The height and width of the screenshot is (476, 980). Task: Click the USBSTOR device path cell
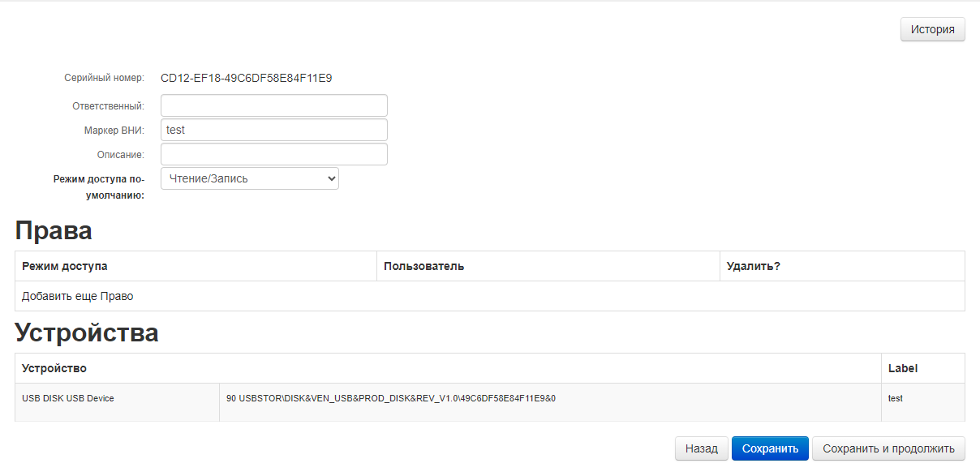(391, 398)
